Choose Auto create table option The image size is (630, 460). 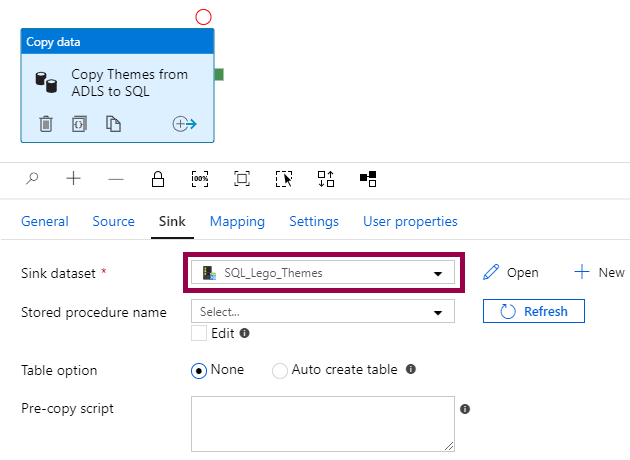tap(280, 370)
